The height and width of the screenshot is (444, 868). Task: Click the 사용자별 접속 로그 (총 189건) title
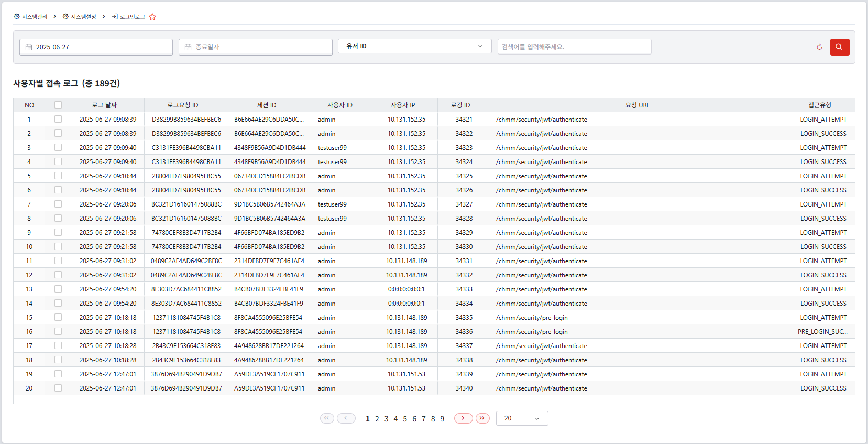coord(67,83)
